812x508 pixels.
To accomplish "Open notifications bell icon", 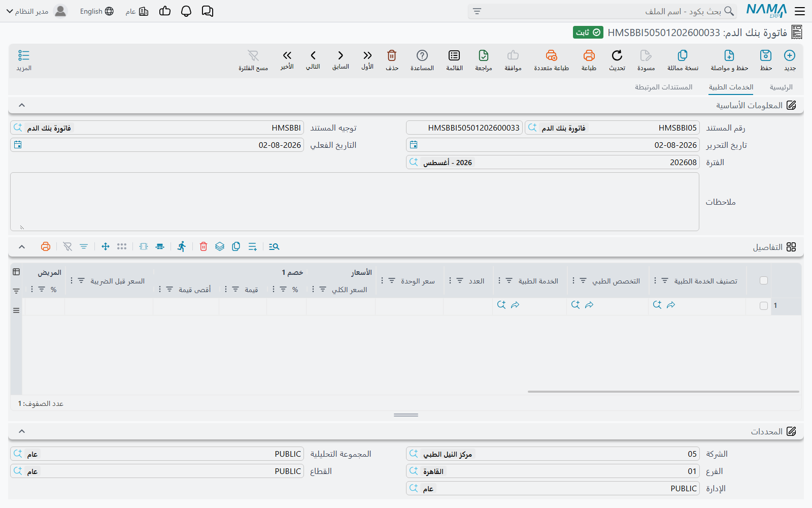I will point(186,11).
